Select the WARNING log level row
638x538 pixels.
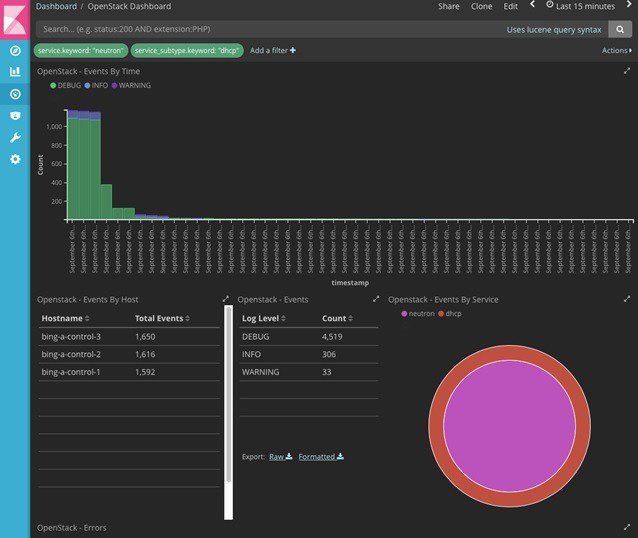309,372
